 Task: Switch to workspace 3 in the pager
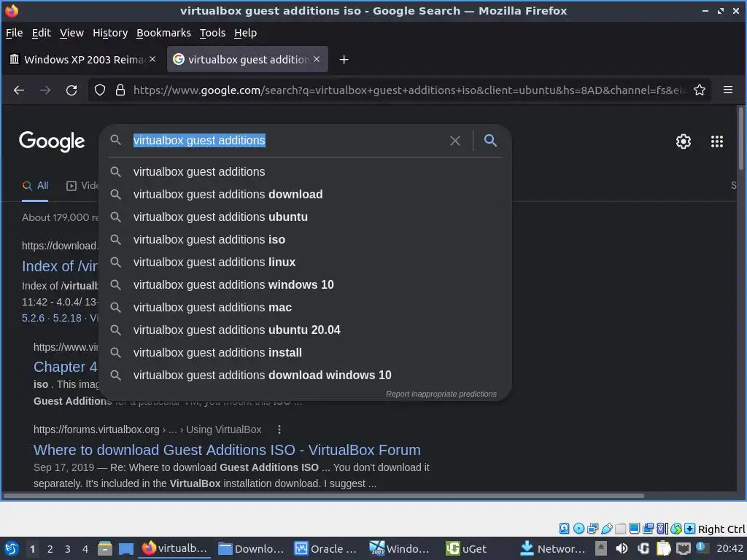point(68,549)
